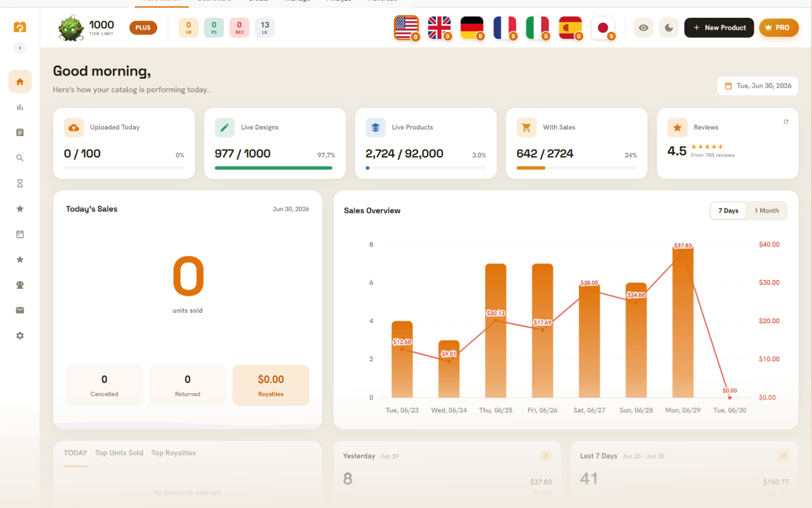The height and width of the screenshot is (508, 812).
Task: Open the settings gear sidebar icon
Action: point(20,336)
